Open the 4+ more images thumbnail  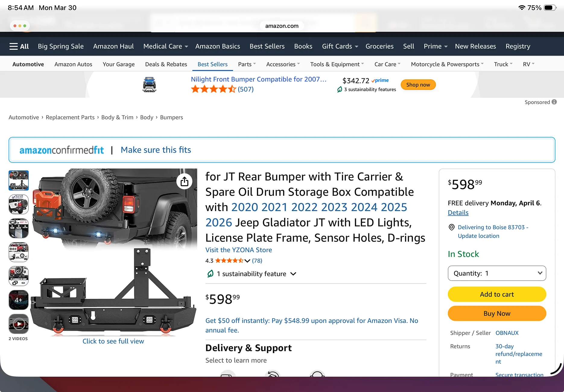(19, 300)
